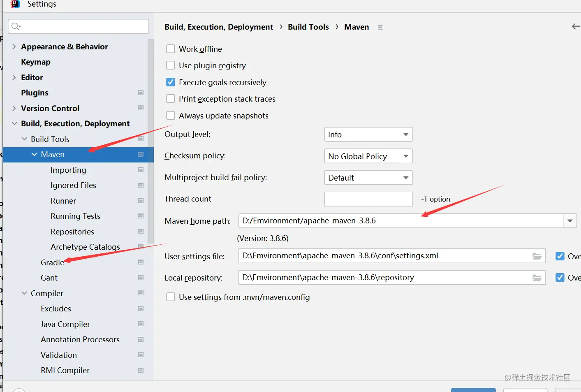Click the project-scope icon on the Runner row

141,201
